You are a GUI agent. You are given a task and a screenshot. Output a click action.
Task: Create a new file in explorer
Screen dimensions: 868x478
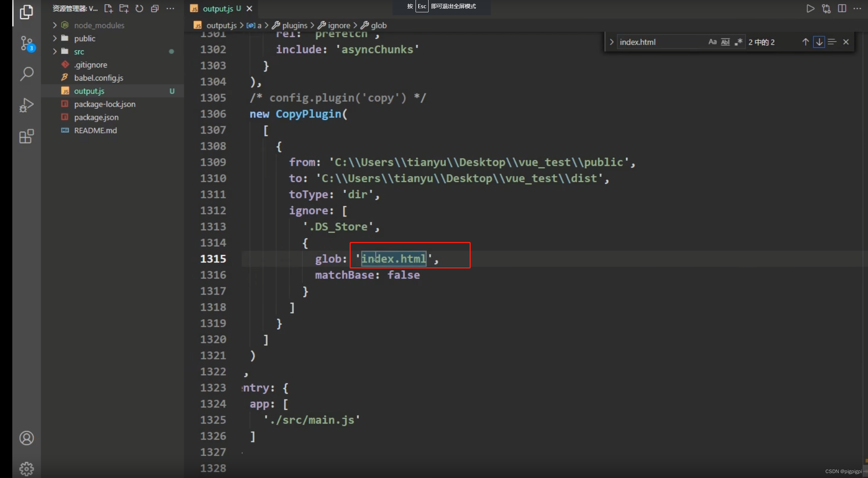pos(108,9)
